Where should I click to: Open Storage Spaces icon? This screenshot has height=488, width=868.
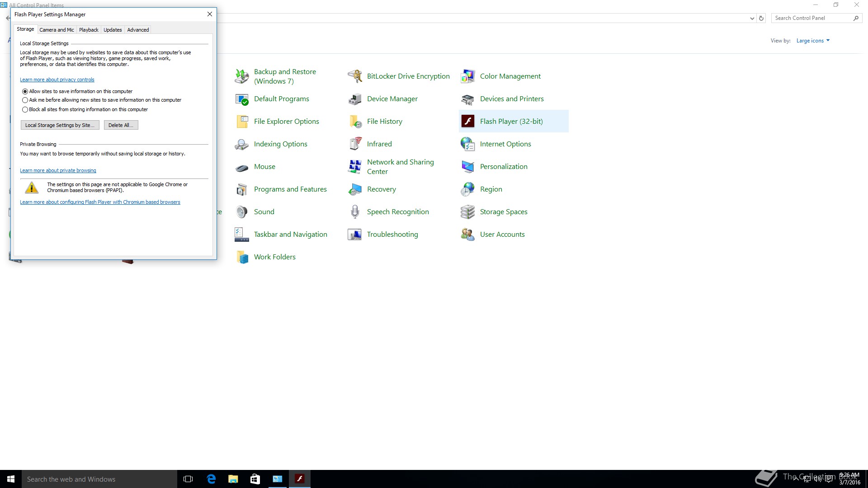pos(468,212)
